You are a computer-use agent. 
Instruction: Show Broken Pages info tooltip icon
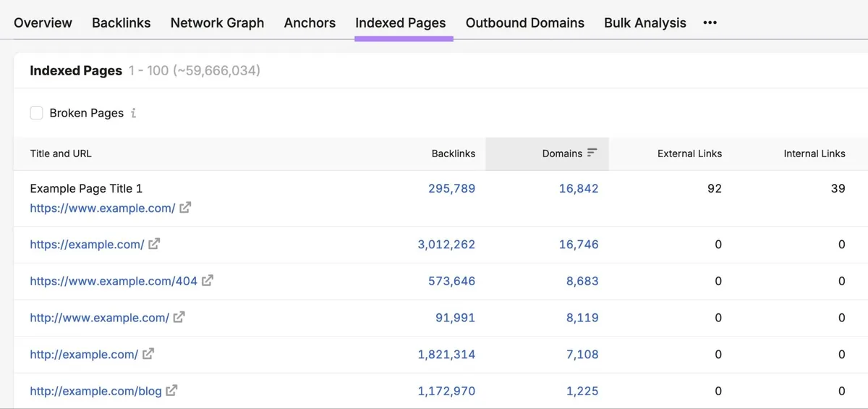134,113
